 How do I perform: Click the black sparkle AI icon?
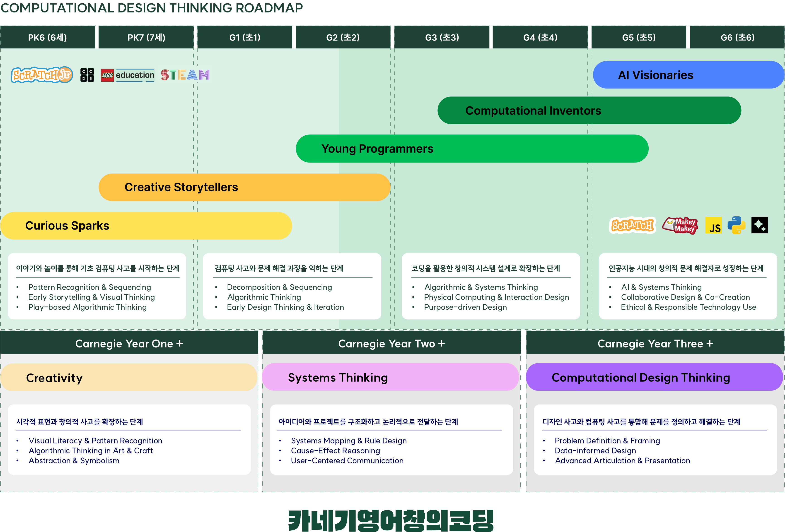click(760, 225)
